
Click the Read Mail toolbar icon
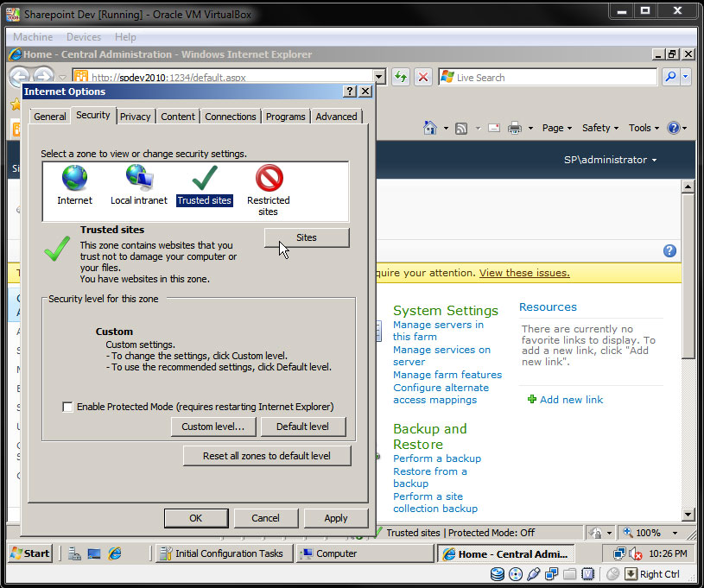click(494, 128)
